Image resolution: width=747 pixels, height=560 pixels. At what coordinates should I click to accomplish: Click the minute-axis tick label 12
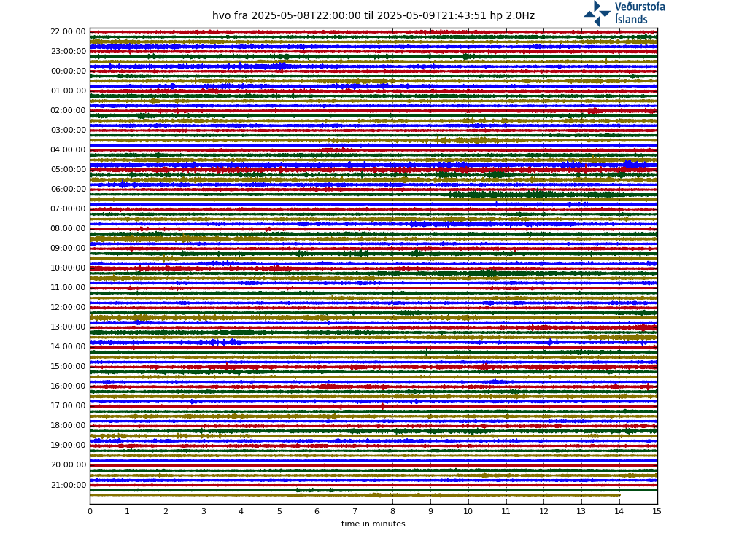click(543, 511)
